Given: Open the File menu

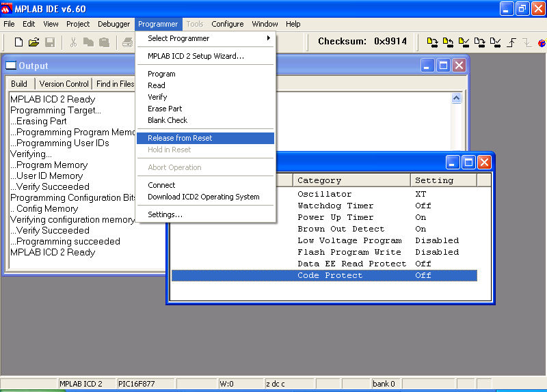Looking at the screenshot, I should click(9, 24).
